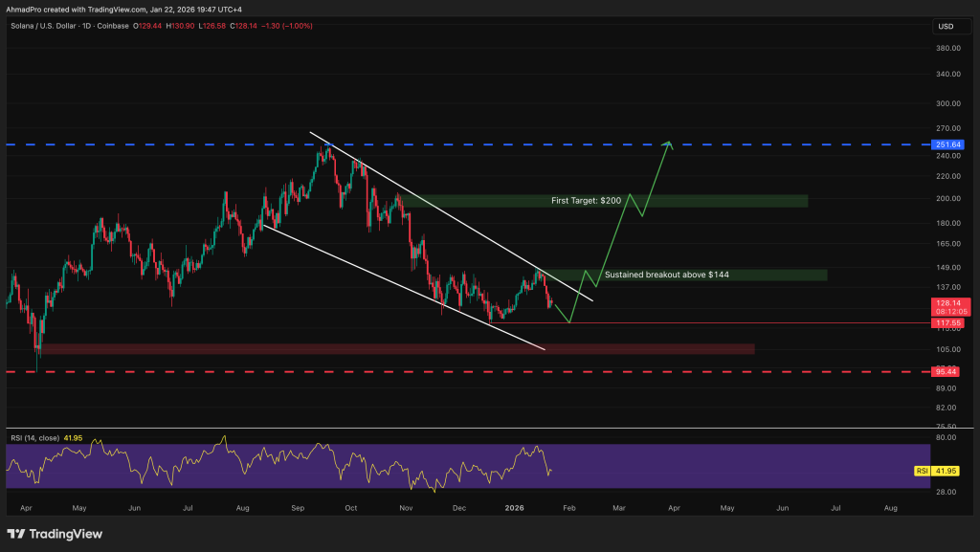980x552 pixels.
Task: Click the Aug label at far right of time axis
Action: click(891, 506)
